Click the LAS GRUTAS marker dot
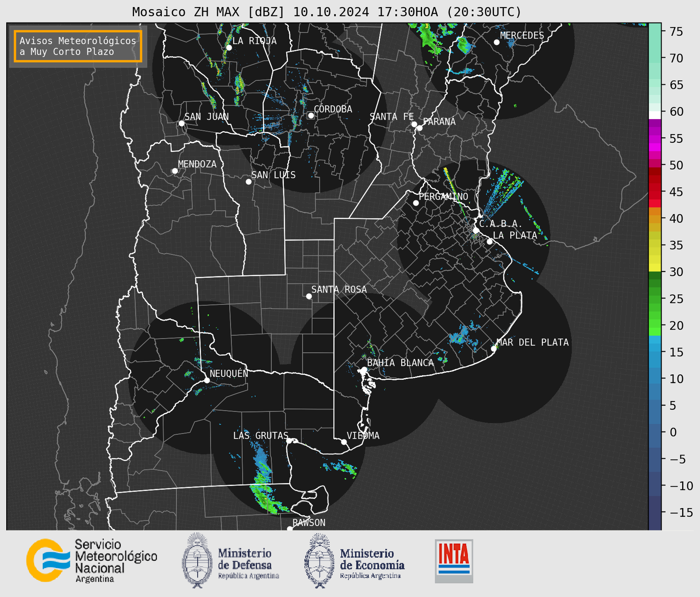Screen dimensions: 700x597 [x=289, y=441]
